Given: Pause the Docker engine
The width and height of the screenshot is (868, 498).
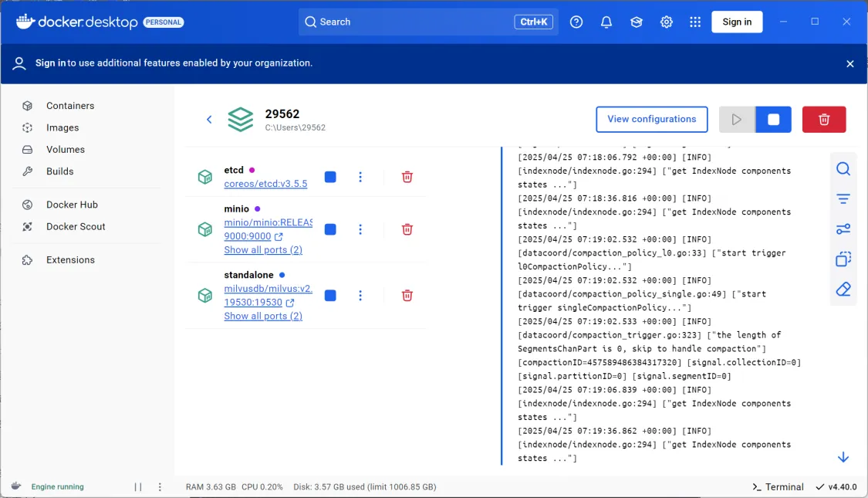Looking at the screenshot, I should (138, 487).
